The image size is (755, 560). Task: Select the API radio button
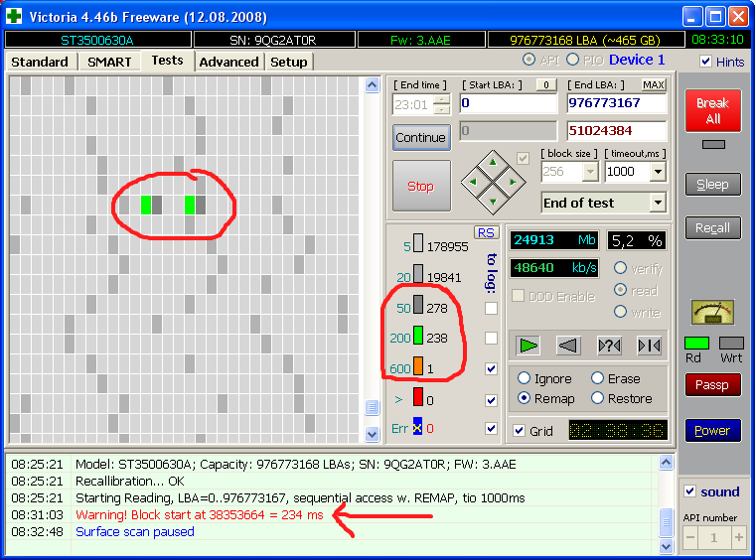[529, 60]
